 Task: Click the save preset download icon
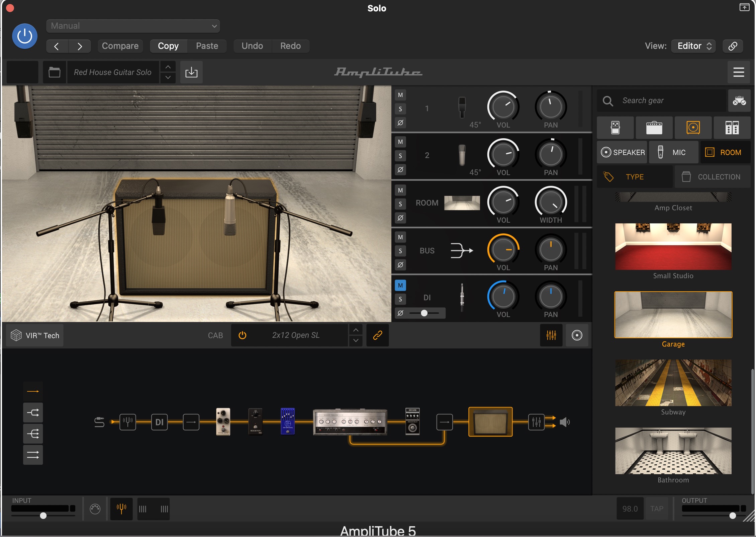point(191,72)
